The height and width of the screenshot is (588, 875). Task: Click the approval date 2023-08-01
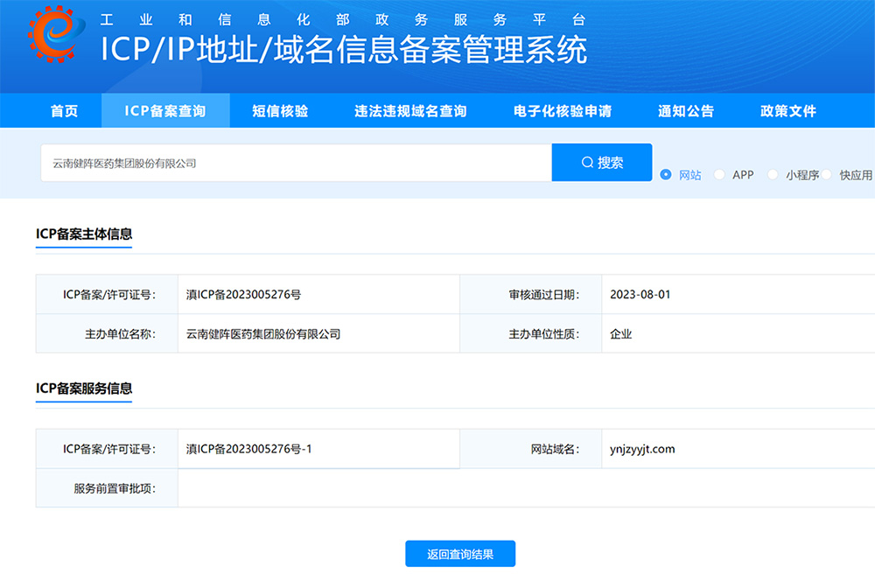(x=640, y=295)
